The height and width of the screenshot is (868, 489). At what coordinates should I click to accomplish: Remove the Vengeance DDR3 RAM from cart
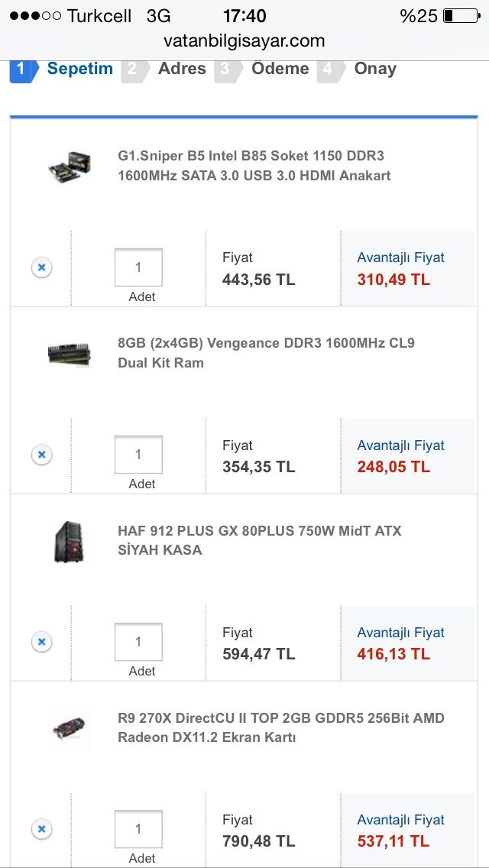[41, 455]
